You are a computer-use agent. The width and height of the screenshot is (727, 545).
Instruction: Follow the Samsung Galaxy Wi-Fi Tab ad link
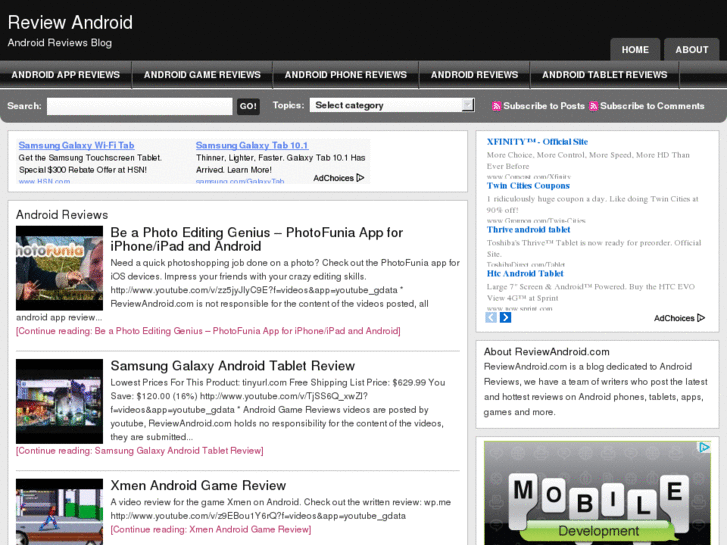click(x=76, y=146)
